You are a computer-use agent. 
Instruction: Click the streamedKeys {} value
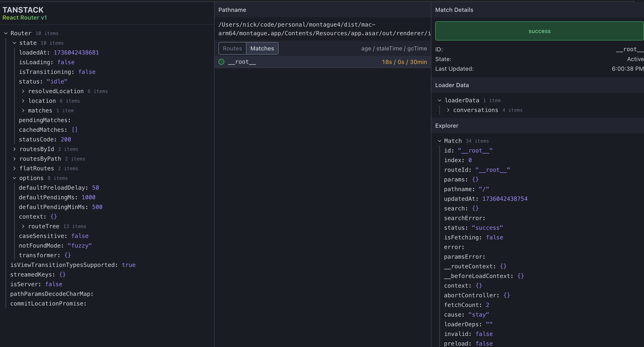click(x=62, y=275)
